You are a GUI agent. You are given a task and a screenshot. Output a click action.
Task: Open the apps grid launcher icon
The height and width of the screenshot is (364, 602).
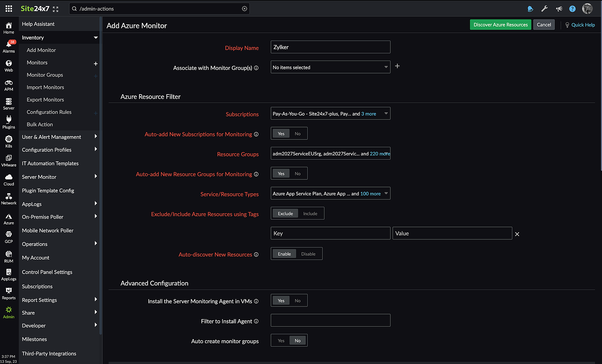click(x=9, y=8)
